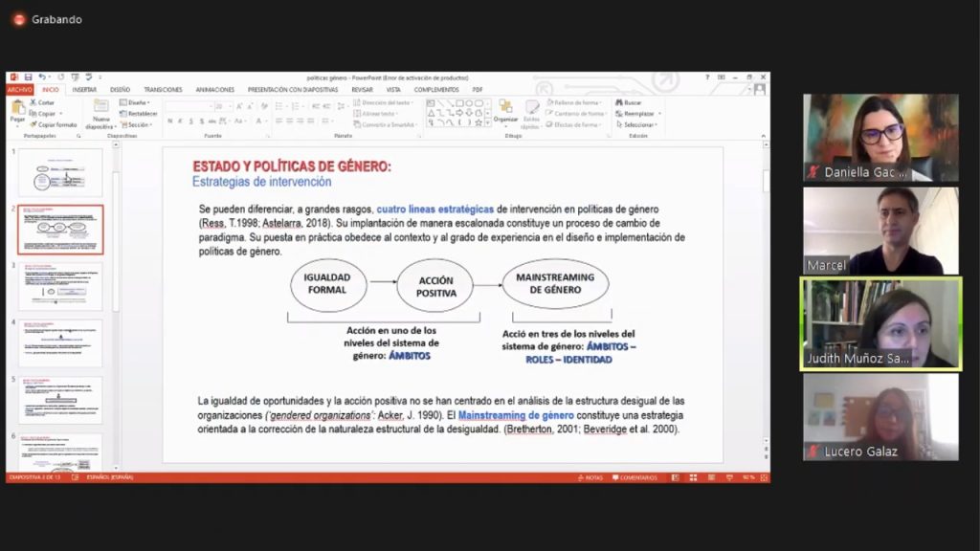Screen dimensions: 980x551
Task: Toggle the Comentarios pane in status bar
Action: point(634,477)
